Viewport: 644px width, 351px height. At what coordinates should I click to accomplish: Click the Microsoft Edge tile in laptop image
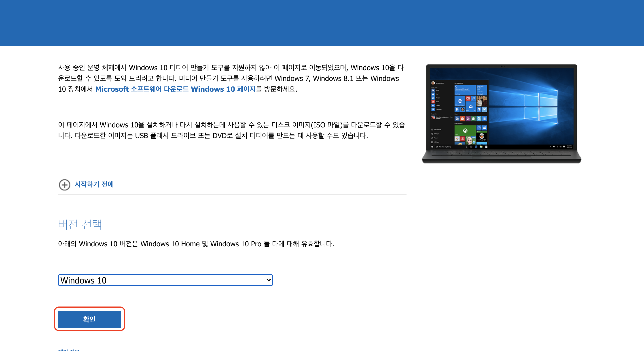(x=460, y=101)
